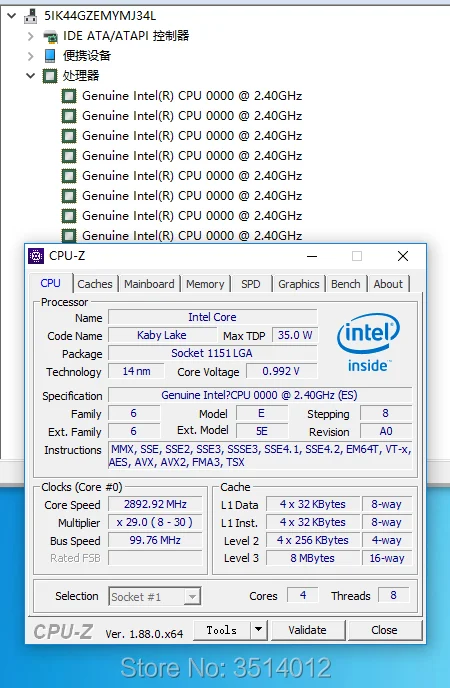Click the L1 Data '4 x 32 KBytes' value
Image resolution: width=450 pixels, height=688 pixels.
point(313,504)
